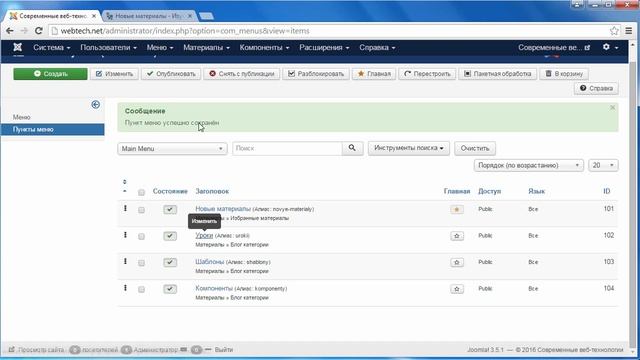This screenshot has height=360, width=640.
Task: Open the Компоненты menu in navbar
Action: coord(264,47)
